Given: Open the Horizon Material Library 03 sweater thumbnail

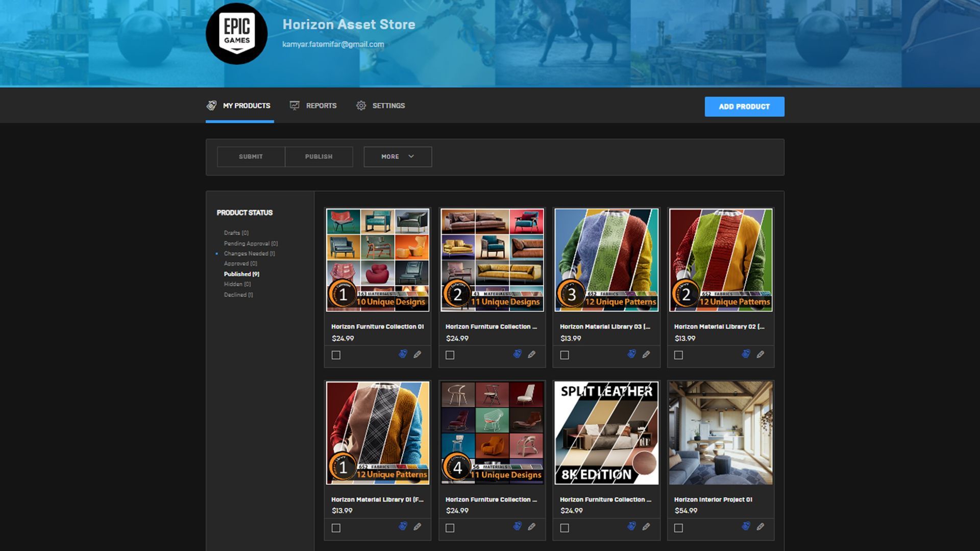Looking at the screenshot, I should (606, 260).
